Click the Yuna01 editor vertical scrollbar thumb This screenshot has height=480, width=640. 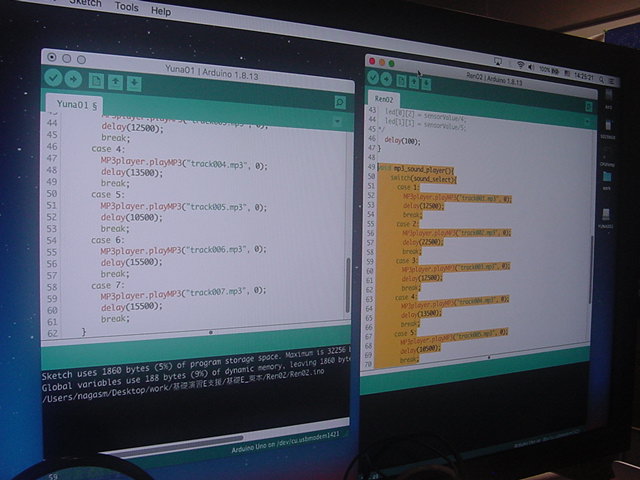[348, 286]
